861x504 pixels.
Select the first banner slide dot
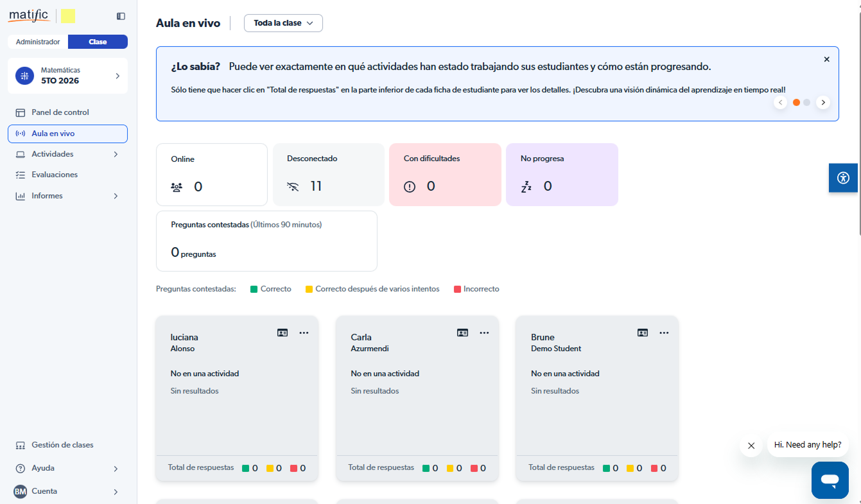coord(796,102)
